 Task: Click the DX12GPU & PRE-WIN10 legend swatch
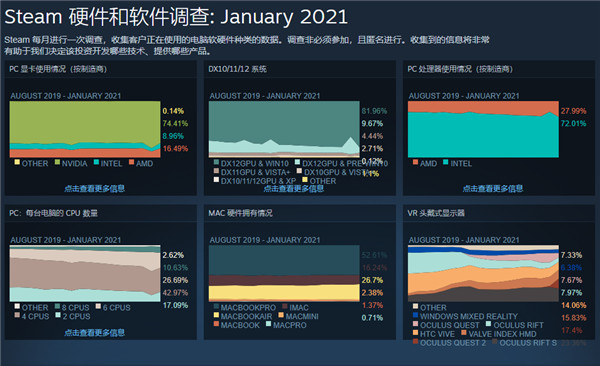pyautogui.click(x=297, y=162)
